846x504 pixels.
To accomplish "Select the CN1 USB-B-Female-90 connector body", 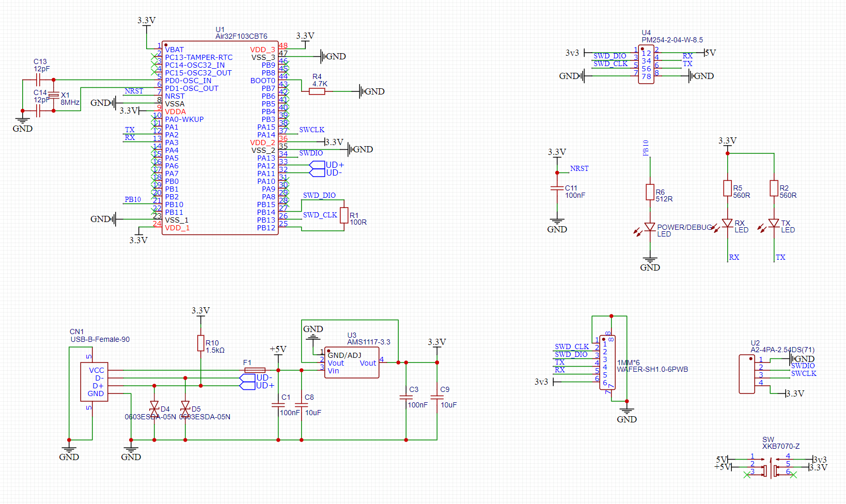I will point(95,382).
